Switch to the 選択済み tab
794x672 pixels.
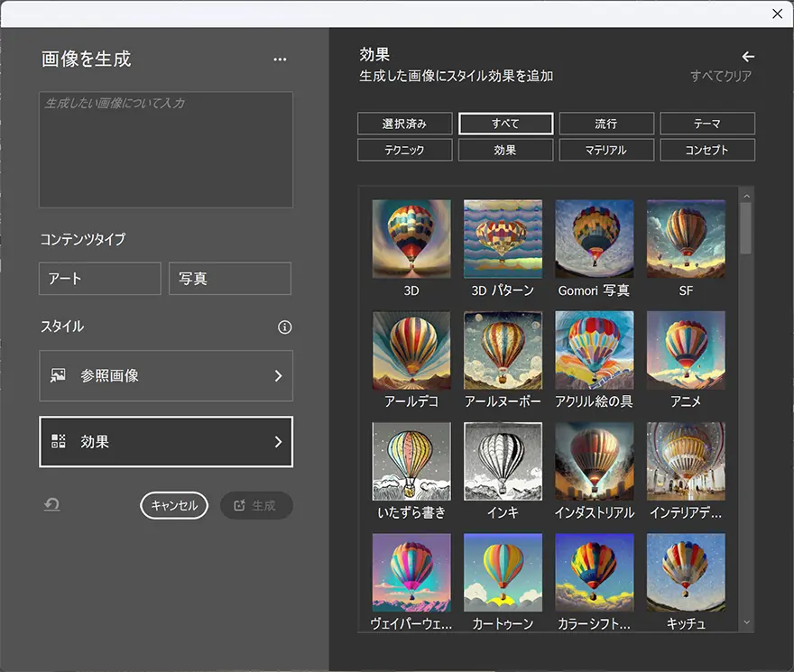pos(404,124)
